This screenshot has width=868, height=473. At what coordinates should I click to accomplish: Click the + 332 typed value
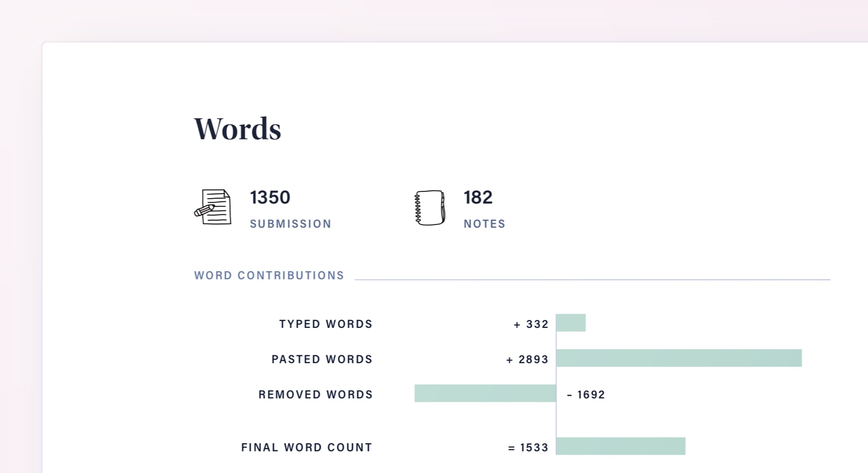531,324
